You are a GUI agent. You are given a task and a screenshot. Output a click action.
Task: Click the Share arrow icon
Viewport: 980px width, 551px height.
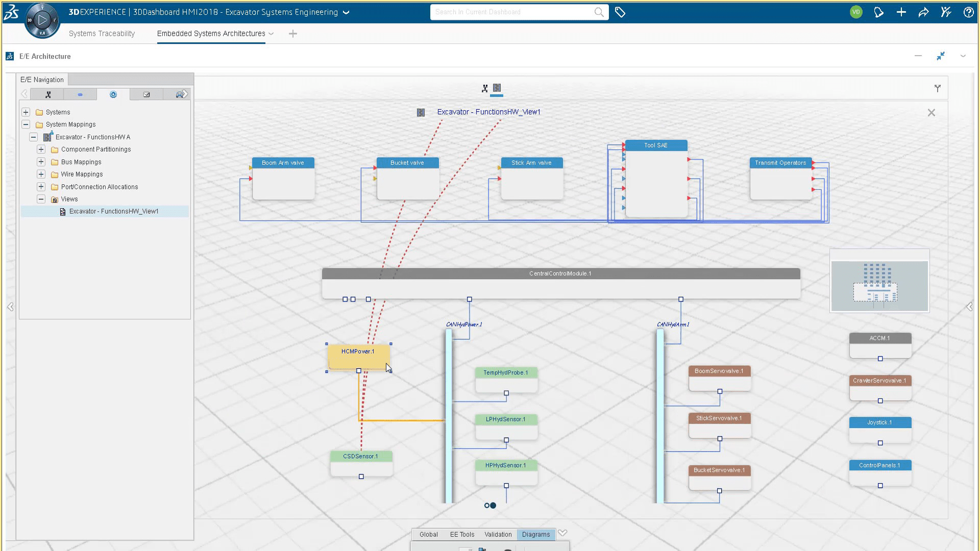click(x=923, y=12)
